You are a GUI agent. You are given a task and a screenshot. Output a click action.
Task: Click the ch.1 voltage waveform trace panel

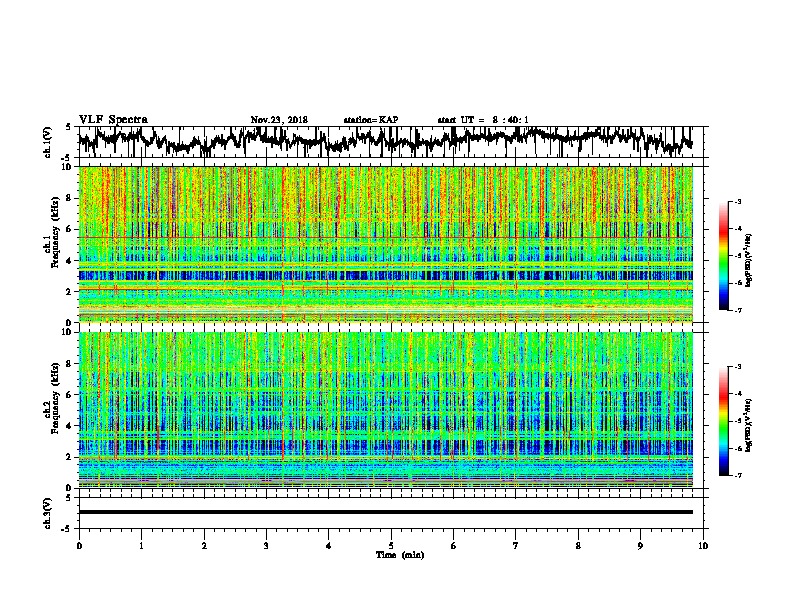click(x=393, y=142)
